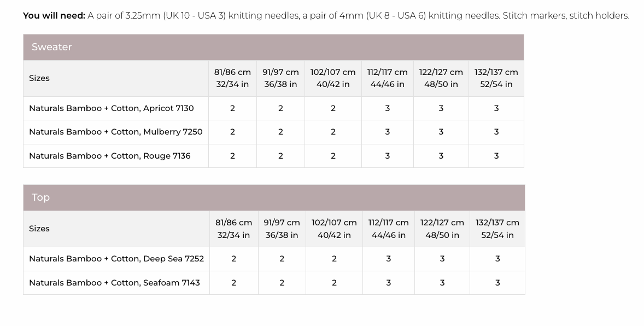Screen dimensions: 644x326
Task: Select the Mulberry 7250 yarn row label
Action: [x=116, y=132]
